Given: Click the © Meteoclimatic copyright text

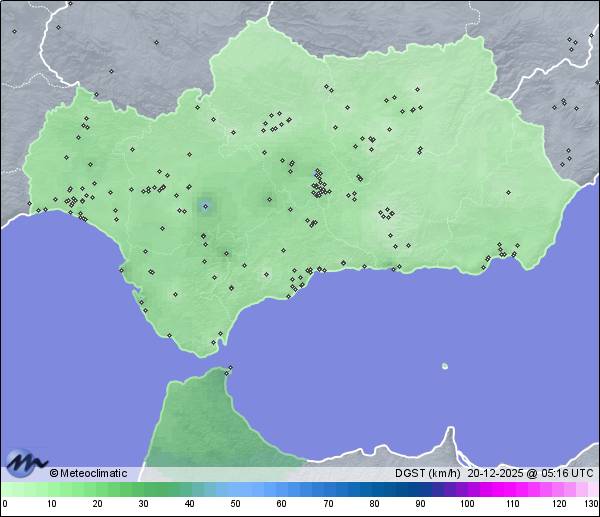Looking at the screenshot, I should 88,473.
